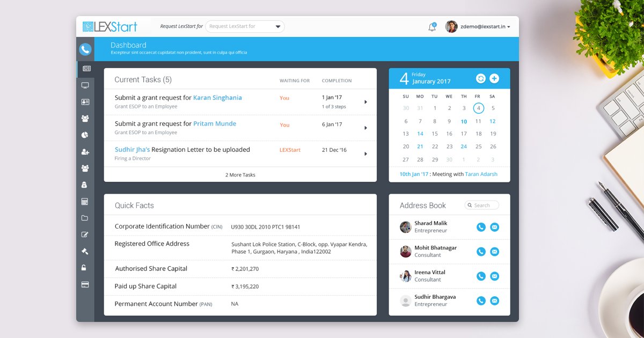Select highlighted date 21 on calendar
Screen dimensions: 644x338
420,146
